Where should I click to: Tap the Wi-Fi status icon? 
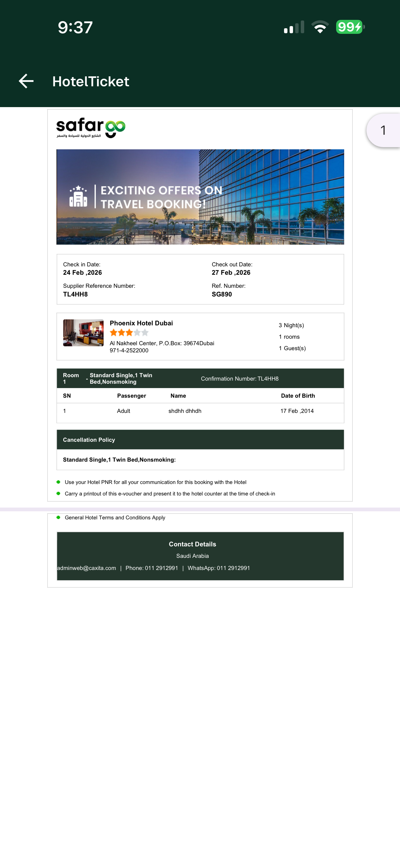click(320, 27)
